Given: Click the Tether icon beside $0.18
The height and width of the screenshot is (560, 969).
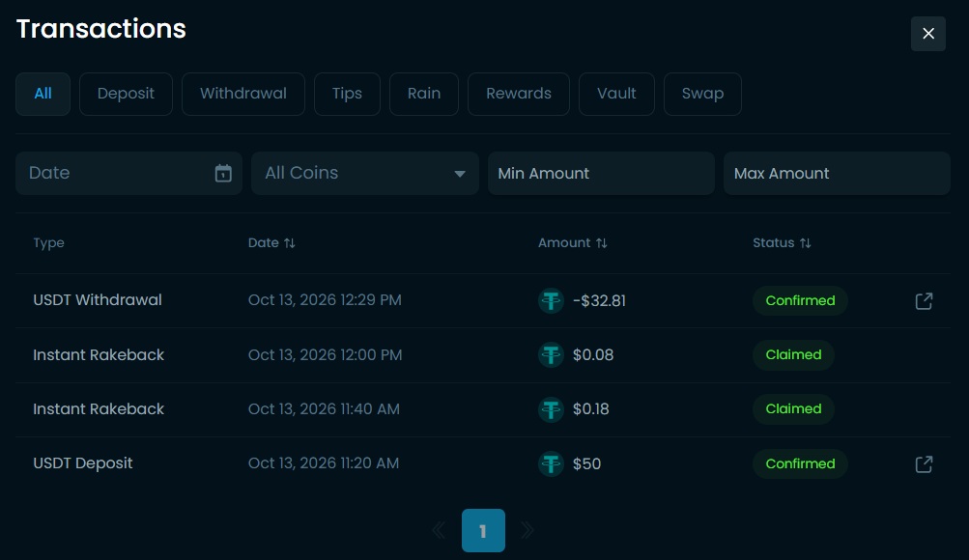Looking at the screenshot, I should pyautogui.click(x=551, y=409).
